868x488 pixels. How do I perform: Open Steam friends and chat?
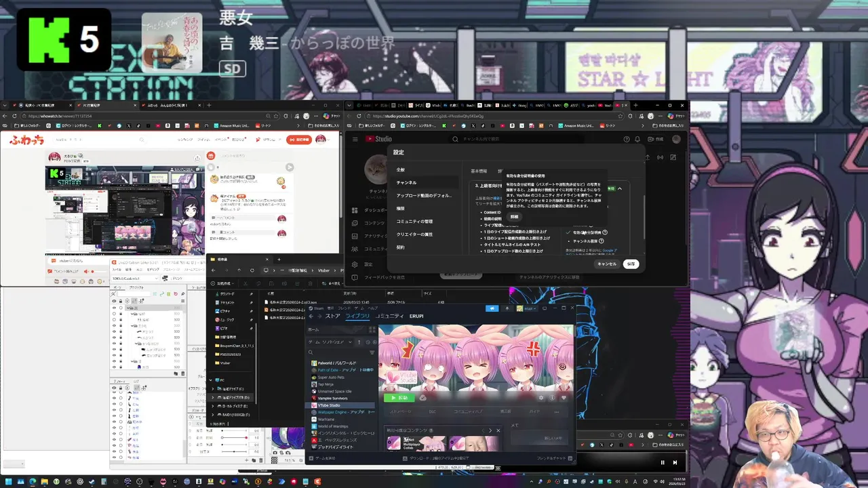pos(554,458)
